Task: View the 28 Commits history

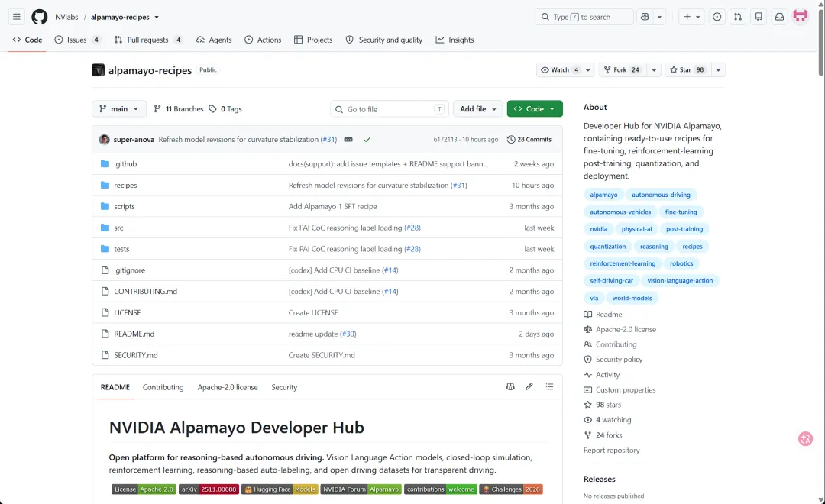Action: [529, 140]
